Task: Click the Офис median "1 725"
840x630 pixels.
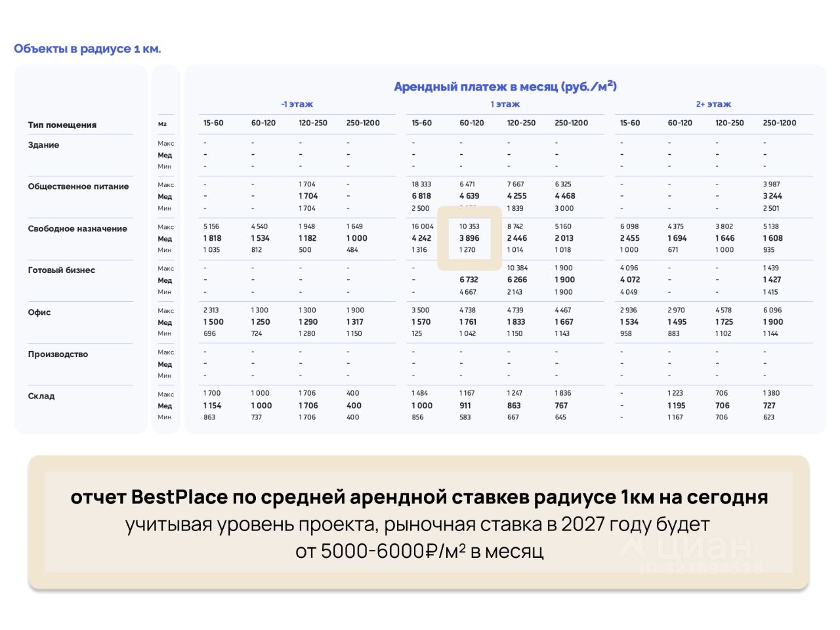Action: pos(724,322)
